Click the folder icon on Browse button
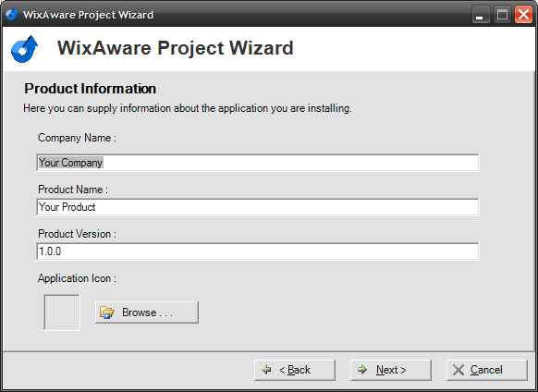This screenshot has width=538, height=392. pyautogui.click(x=106, y=312)
